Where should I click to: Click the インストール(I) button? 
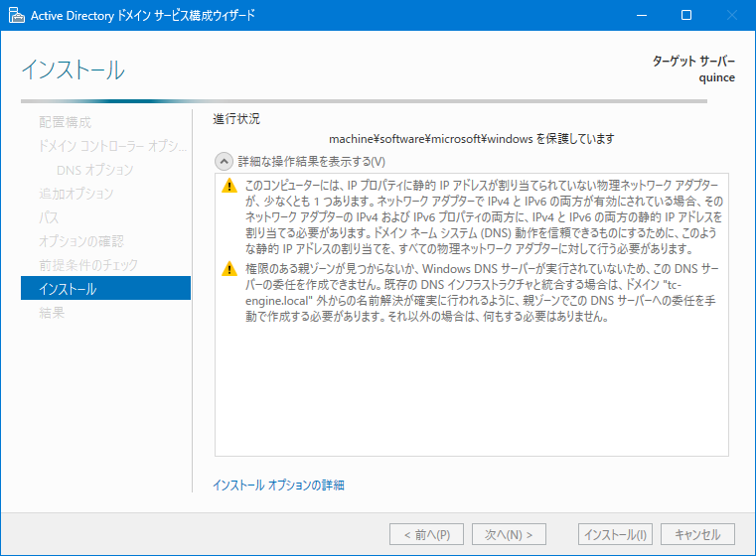[615, 534]
